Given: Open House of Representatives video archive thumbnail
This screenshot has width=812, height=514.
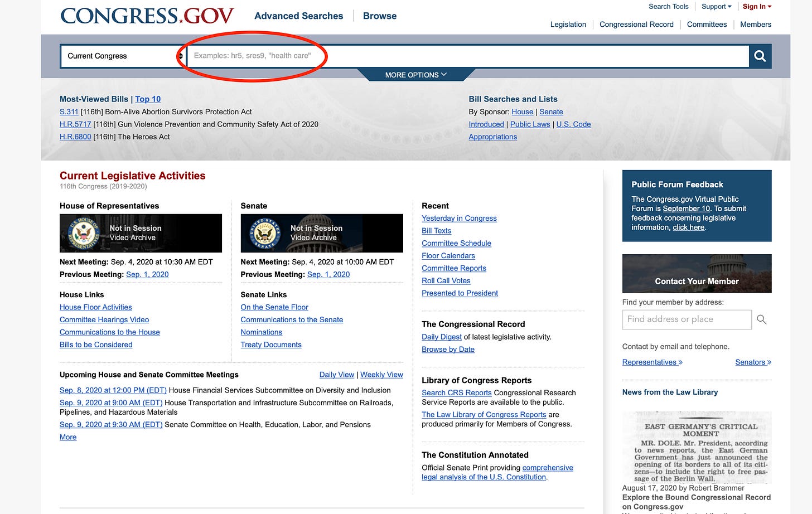Looking at the screenshot, I should pos(141,233).
